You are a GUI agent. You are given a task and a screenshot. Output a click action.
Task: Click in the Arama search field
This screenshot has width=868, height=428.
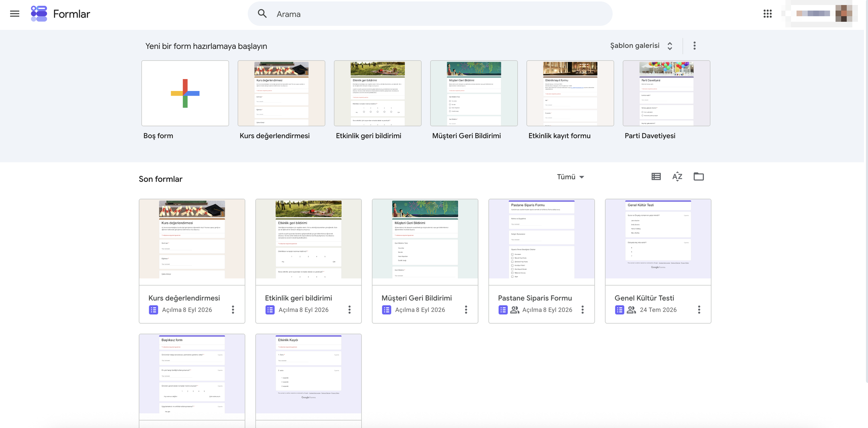click(x=430, y=14)
